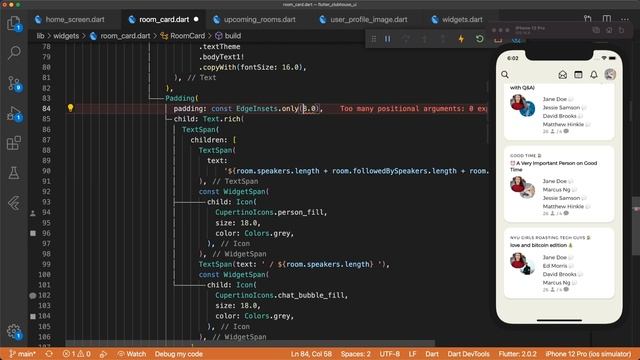Click the lib breadcrumb segment
Screen dimensions: 640x360
coord(40,36)
